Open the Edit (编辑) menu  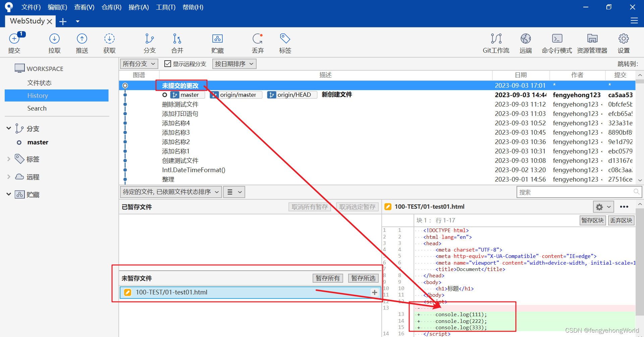tap(57, 7)
